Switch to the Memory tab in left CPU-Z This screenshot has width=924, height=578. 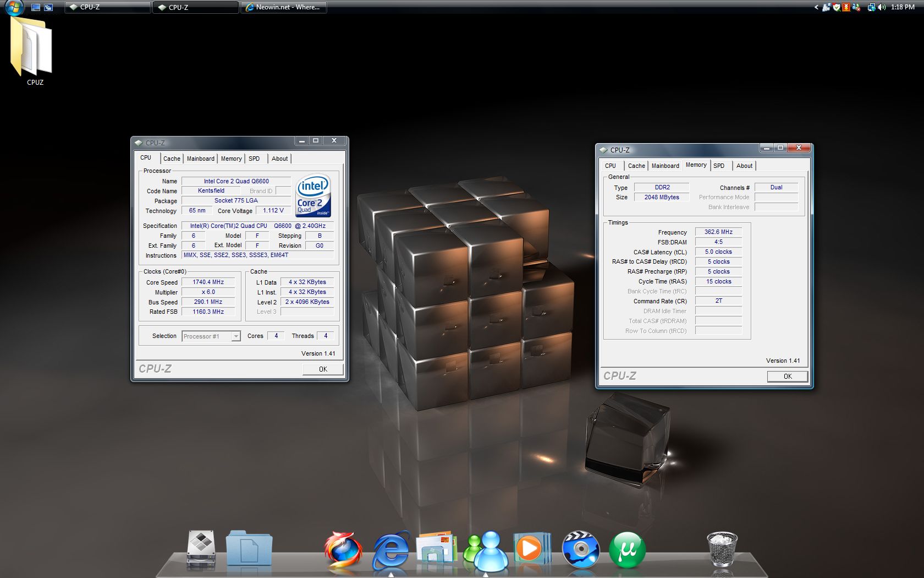click(x=231, y=159)
